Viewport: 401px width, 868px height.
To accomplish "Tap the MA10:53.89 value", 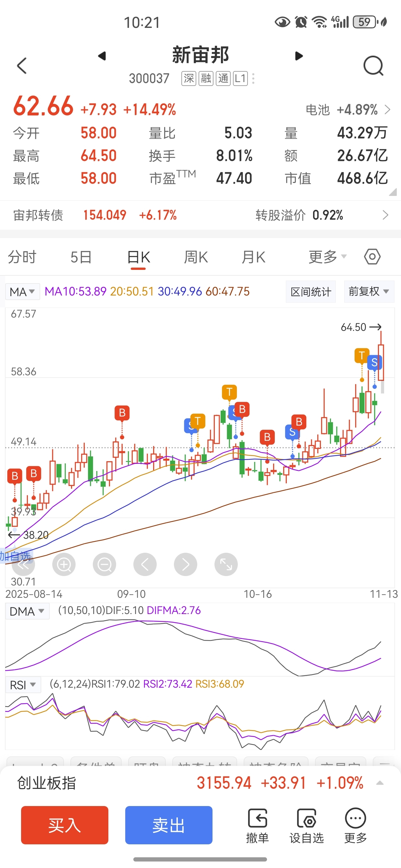I will coord(76,292).
